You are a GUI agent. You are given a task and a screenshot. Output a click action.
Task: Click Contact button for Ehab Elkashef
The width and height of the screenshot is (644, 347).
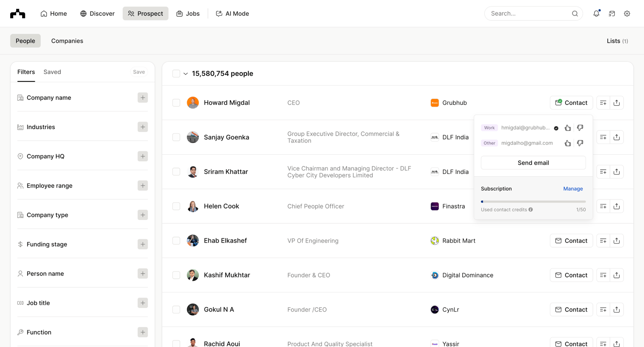pos(571,241)
